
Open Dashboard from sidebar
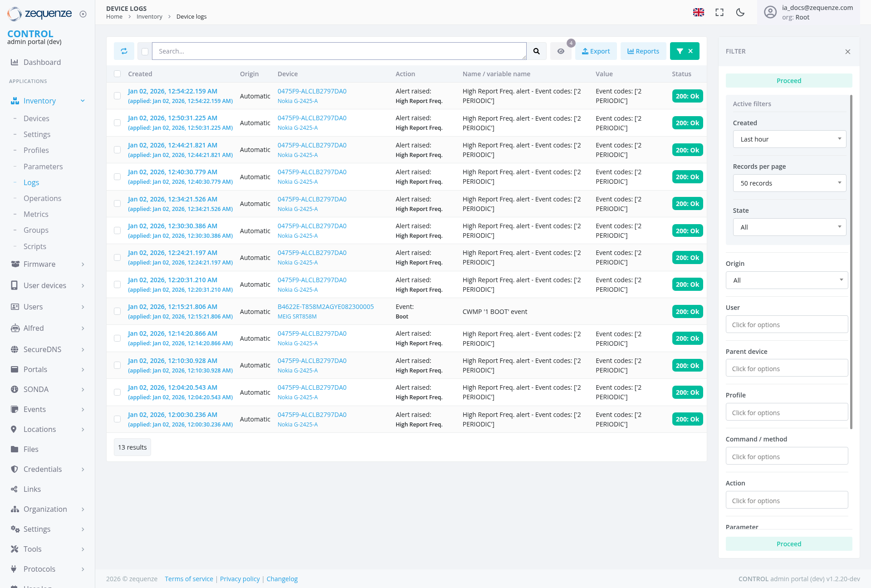pyautogui.click(x=42, y=62)
